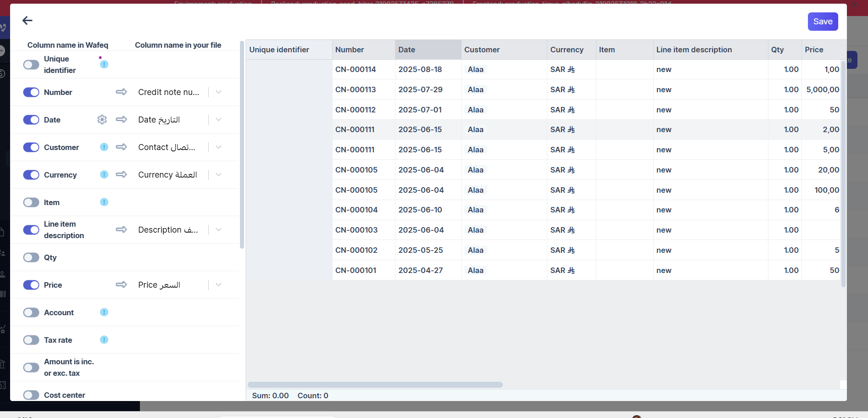Turn on the Qty toggle
This screenshot has height=418, width=868.
[31, 257]
